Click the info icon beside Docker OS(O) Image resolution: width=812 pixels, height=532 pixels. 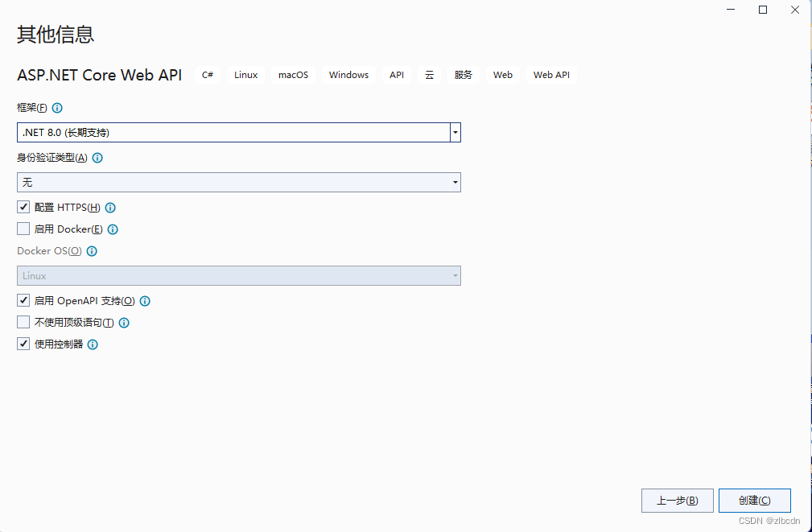pos(93,251)
